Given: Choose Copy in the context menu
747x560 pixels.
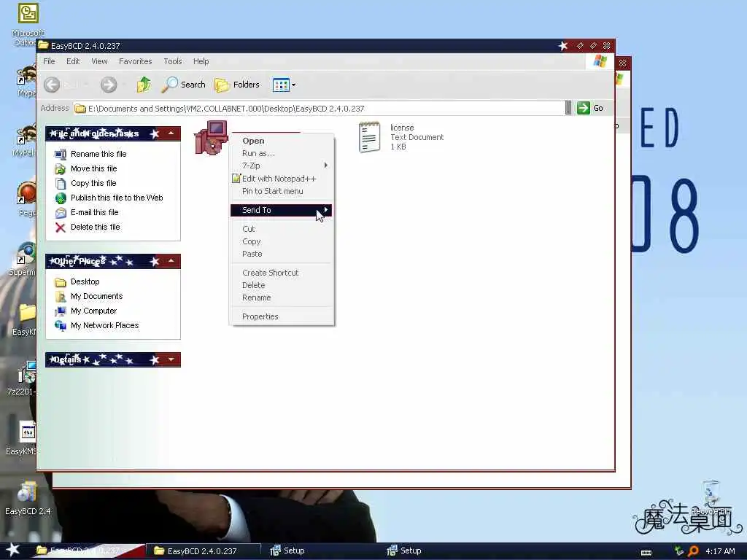Looking at the screenshot, I should click(x=281, y=241).
